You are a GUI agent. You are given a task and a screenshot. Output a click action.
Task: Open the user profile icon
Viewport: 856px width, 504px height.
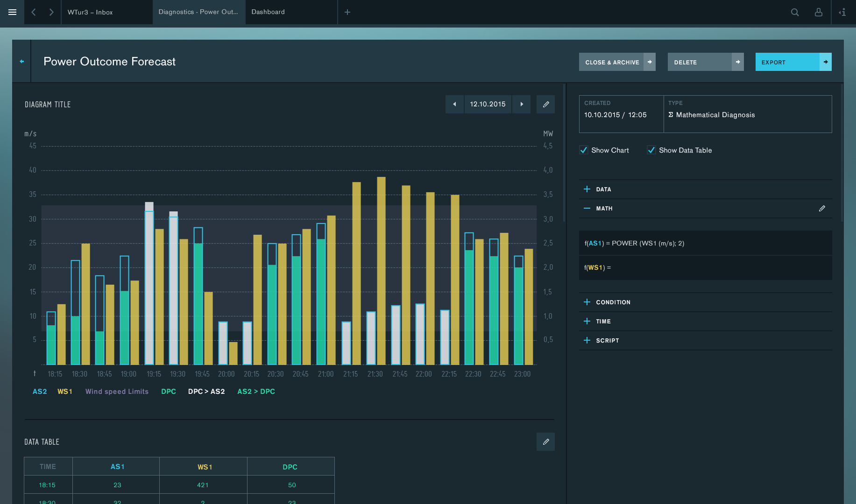pos(818,12)
